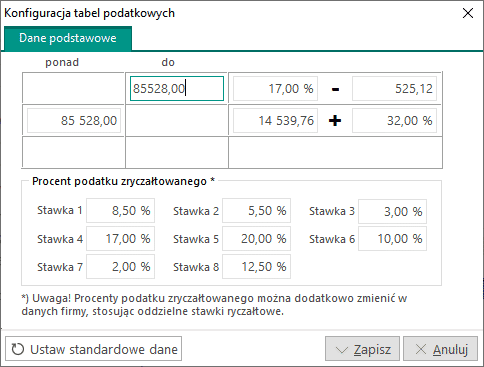Select the Stawka 8 field with 12,50 %
Screen dimensions: 484x367
[x=256, y=267]
